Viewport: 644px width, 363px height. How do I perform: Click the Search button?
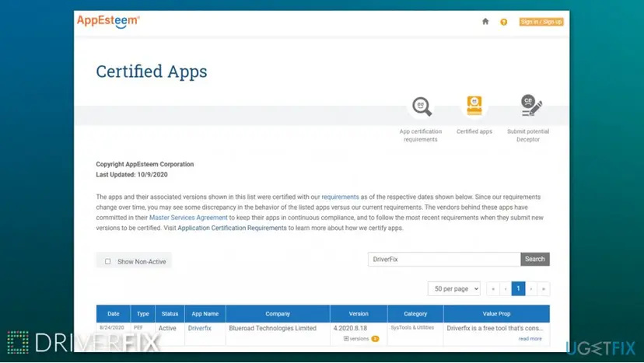(x=535, y=259)
